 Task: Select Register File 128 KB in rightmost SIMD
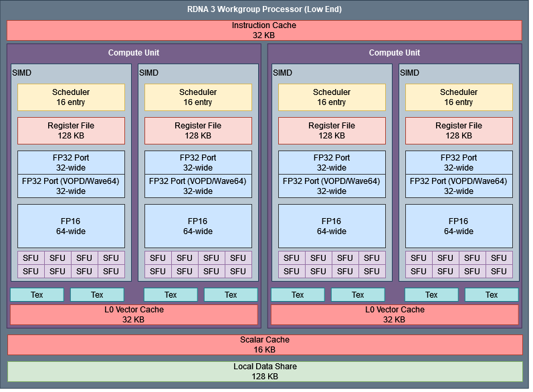(x=459, y=130)
